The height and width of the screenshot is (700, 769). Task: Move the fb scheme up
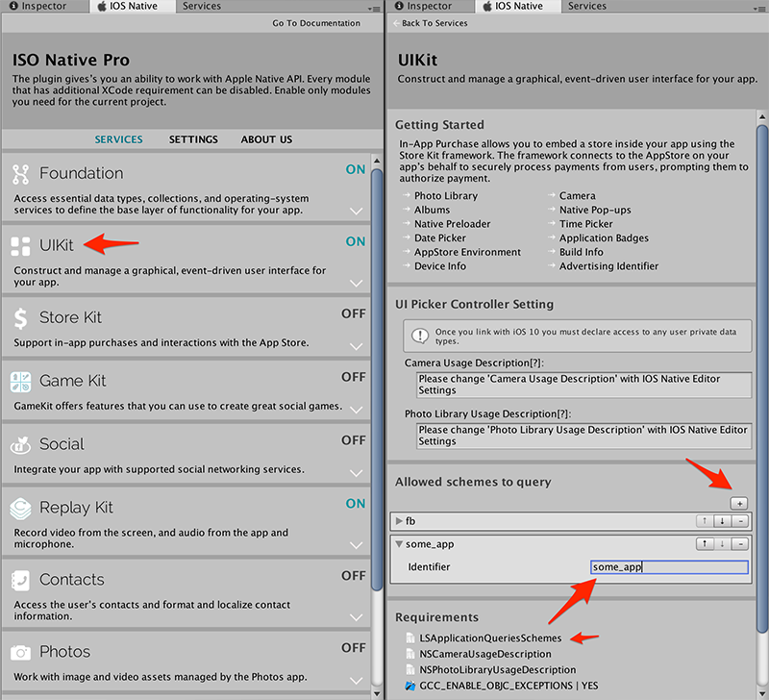pos(705,521)
